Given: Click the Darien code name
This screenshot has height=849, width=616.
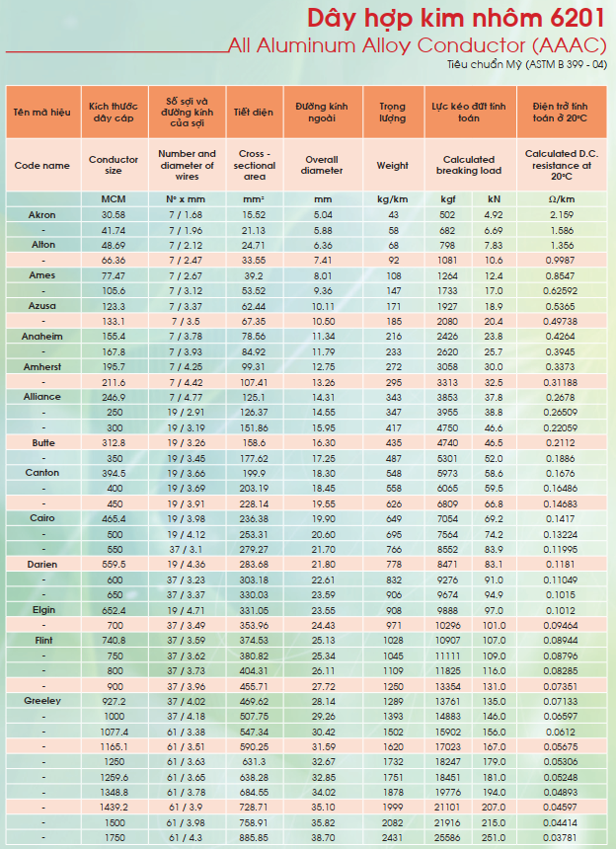Looking at the screenshot, I should [42, 565].
